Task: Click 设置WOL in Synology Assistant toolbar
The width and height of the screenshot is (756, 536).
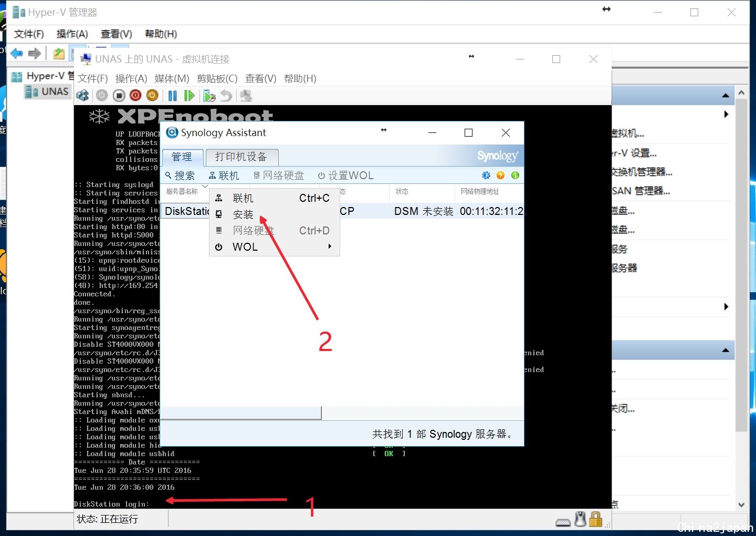Action: tap(346, 176)
